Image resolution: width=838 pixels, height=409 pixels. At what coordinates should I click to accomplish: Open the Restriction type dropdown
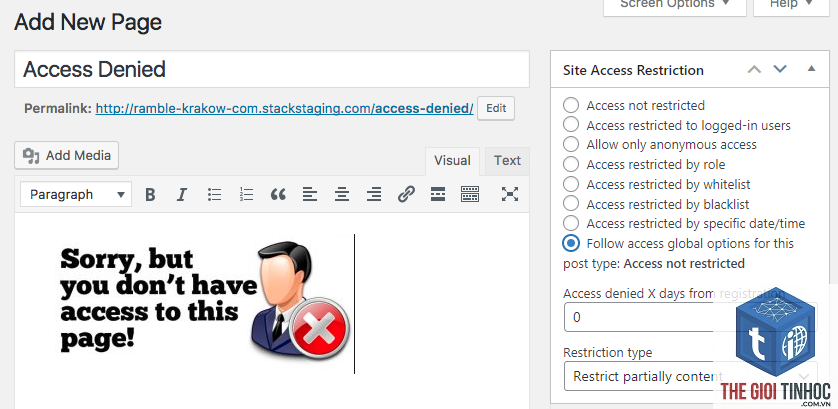coord(690,376)
